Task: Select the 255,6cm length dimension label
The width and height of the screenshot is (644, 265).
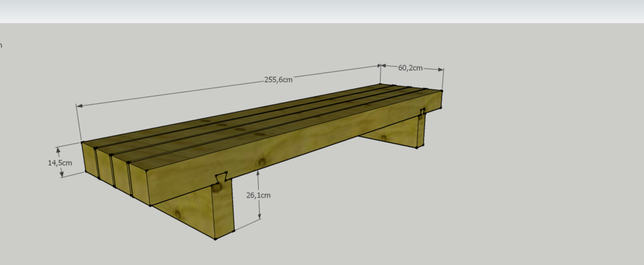Action: tap(278, 80)
